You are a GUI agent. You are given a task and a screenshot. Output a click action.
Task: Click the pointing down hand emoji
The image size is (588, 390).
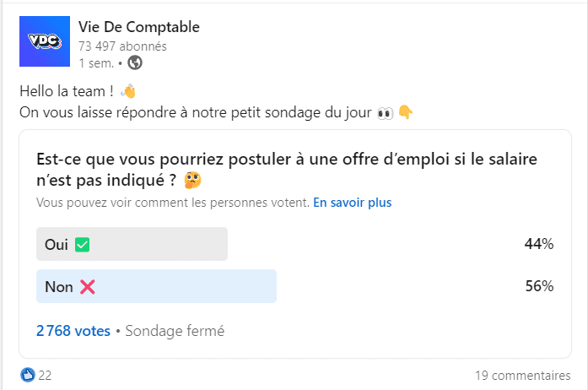click(x=406, y=112)
